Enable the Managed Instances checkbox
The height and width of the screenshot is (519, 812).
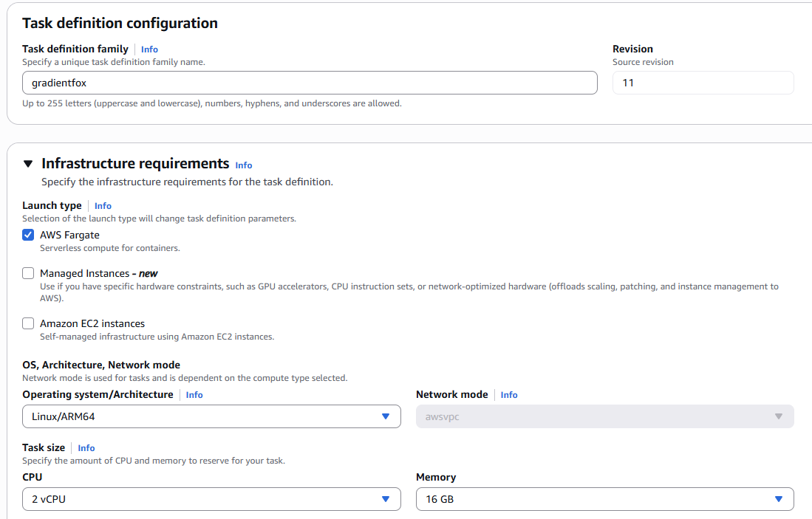click(28, 273)
